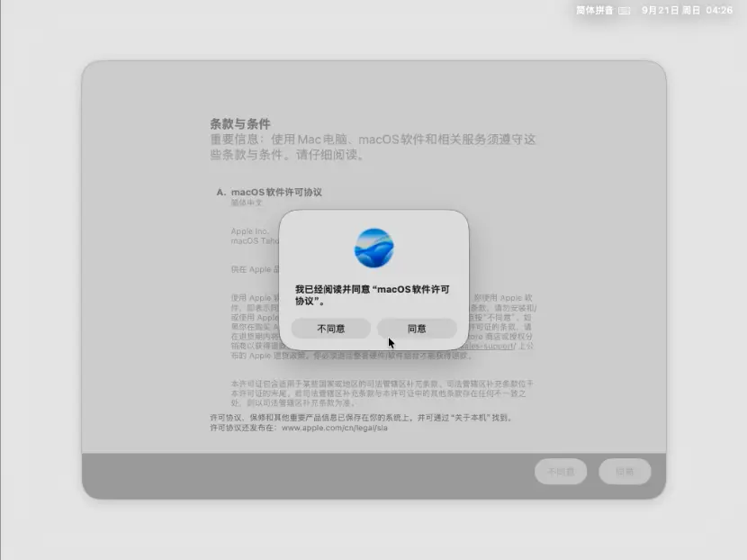The height and width of the screenshot is (560, 747).
Task: Click 不同意 in the confirmation dialog
Action: 331,329
